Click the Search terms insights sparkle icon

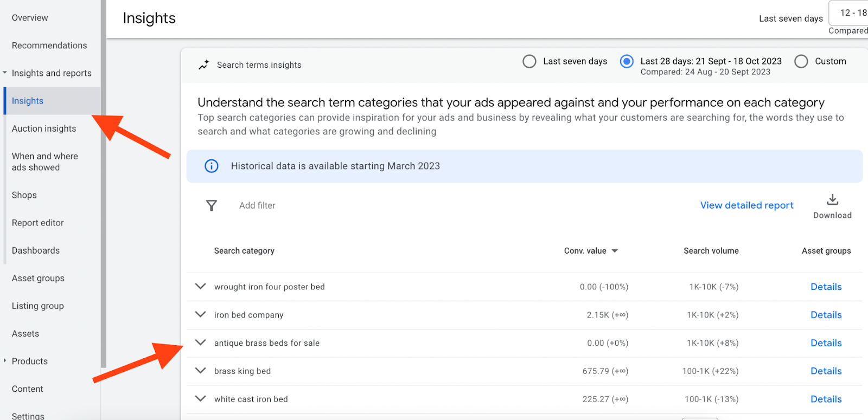coord(203,65)
